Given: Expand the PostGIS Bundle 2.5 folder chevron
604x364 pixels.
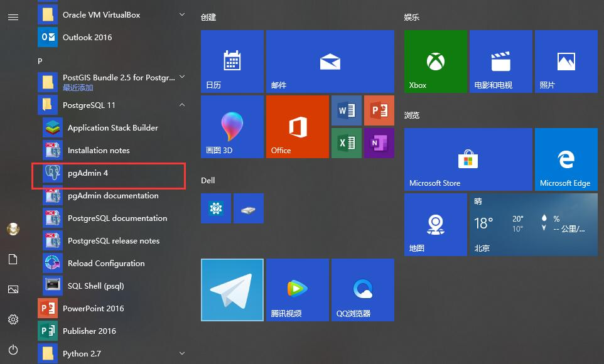Looking at the screenshot, I should [182, 77].
